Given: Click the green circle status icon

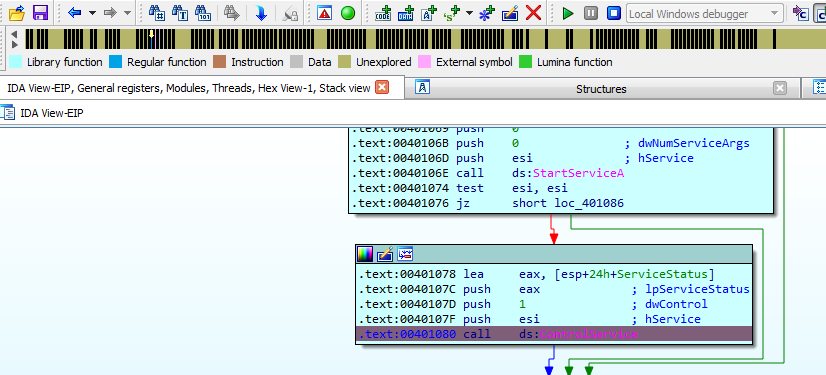Looking at the screenshot, I should click(348, 13).
